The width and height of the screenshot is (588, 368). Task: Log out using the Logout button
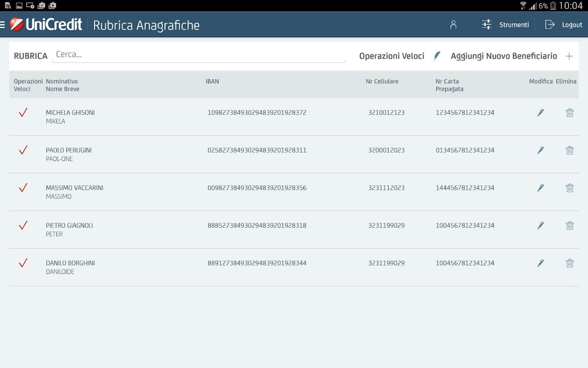tap(563, 25)
